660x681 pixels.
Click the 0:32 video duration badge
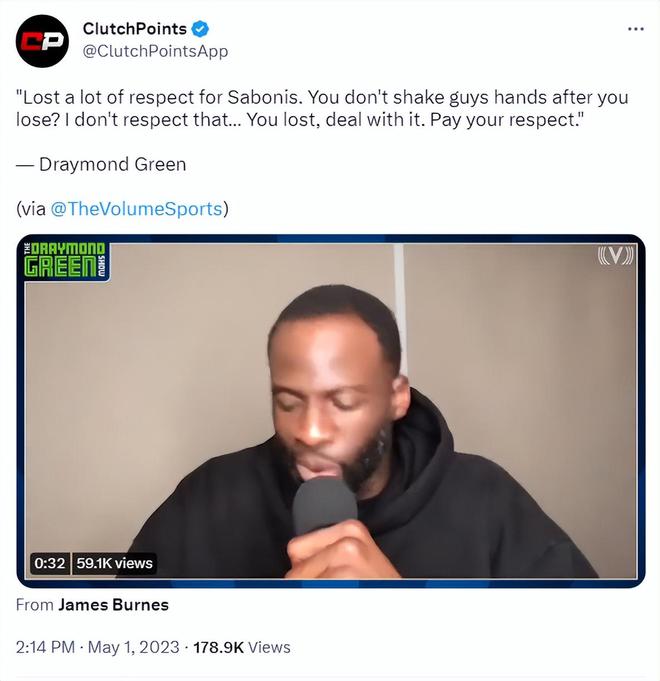(50, 563)
